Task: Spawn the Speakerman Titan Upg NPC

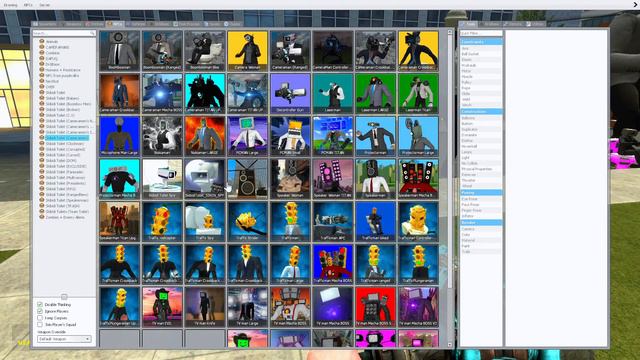Action: pos(120,221)
